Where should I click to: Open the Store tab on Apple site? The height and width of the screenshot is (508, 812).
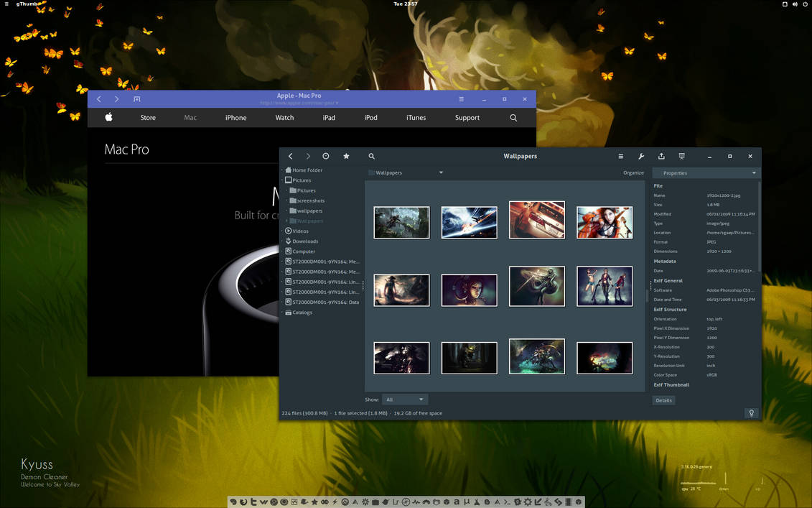point(148,118)
